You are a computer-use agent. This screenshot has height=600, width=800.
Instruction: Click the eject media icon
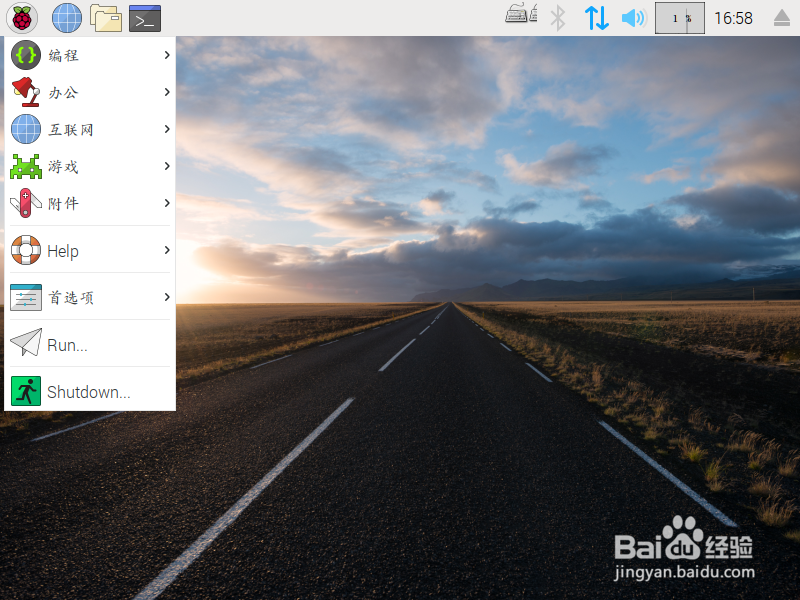[782, 18]
